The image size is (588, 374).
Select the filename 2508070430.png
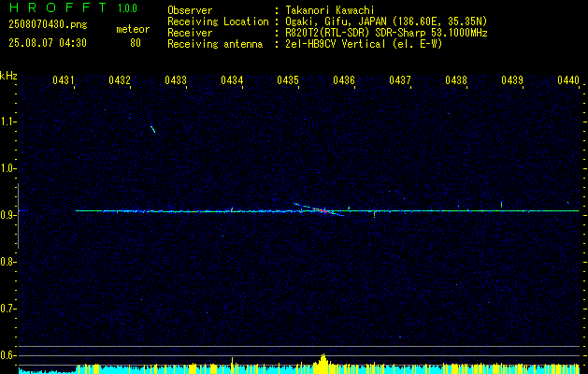click(48, 25)
